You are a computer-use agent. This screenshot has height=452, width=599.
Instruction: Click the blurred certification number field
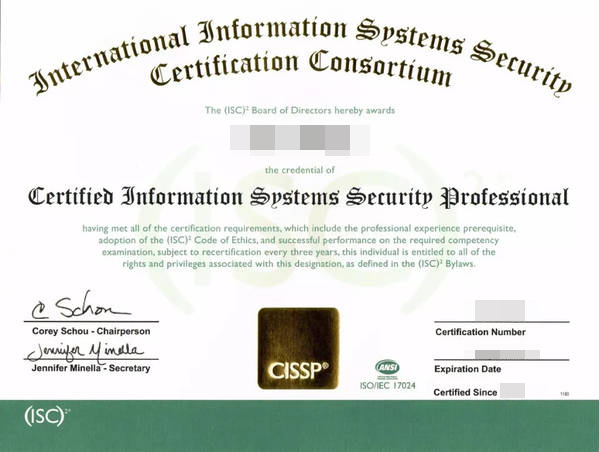(500, 310)
